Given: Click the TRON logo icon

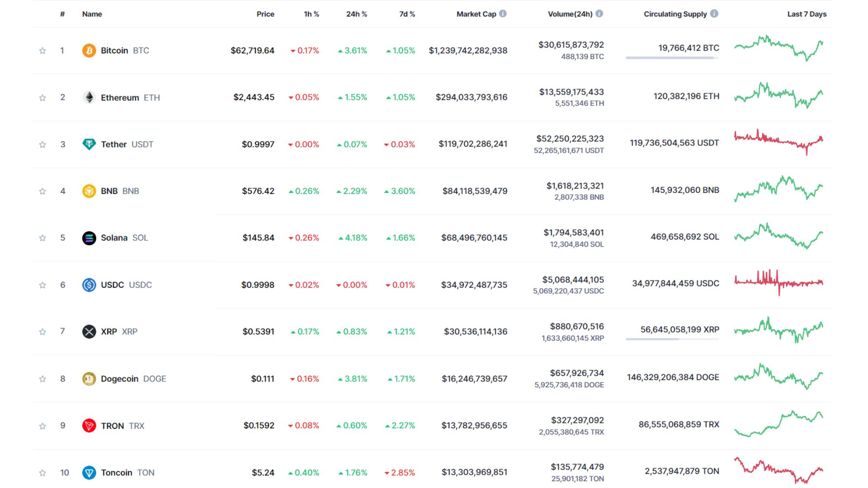Looking at the screenshot, I should coord(89,425).
